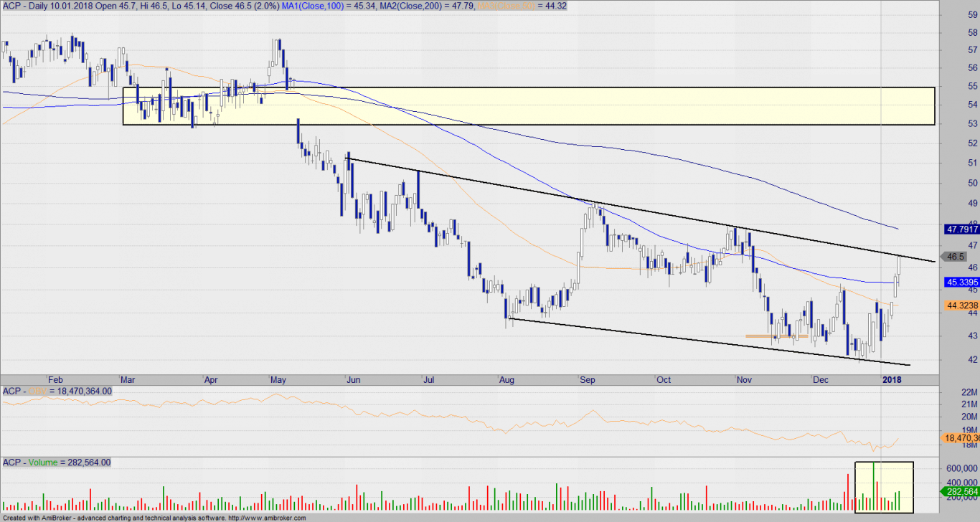Click the orange 44.3238 value tag

pos(963,305)
